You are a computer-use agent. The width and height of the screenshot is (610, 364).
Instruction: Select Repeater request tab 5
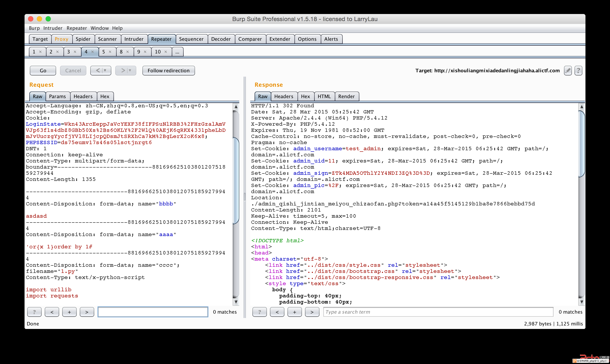(104, 52)
